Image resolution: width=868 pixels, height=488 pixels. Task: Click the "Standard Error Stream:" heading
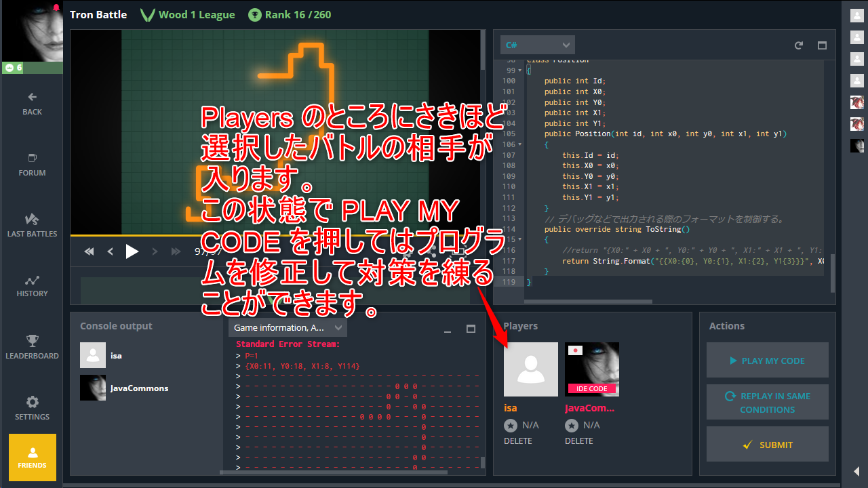pos(288,344)
